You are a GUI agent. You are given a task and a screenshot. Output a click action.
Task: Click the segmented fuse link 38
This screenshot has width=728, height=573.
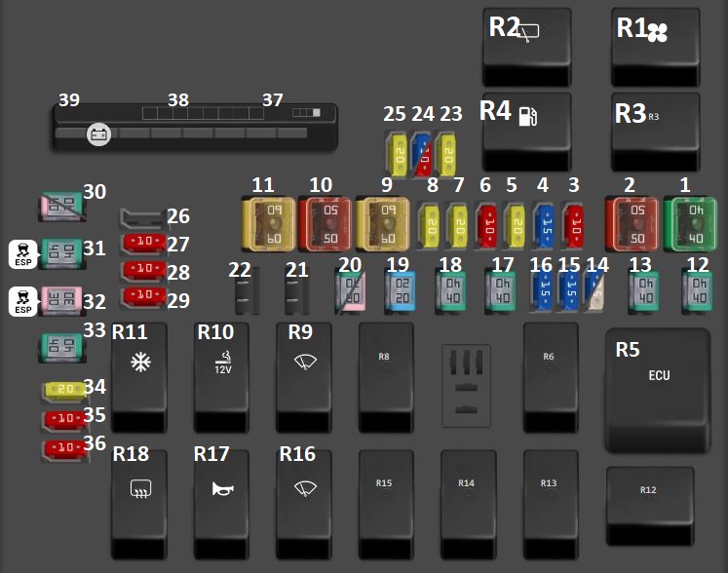pos(203,113)
